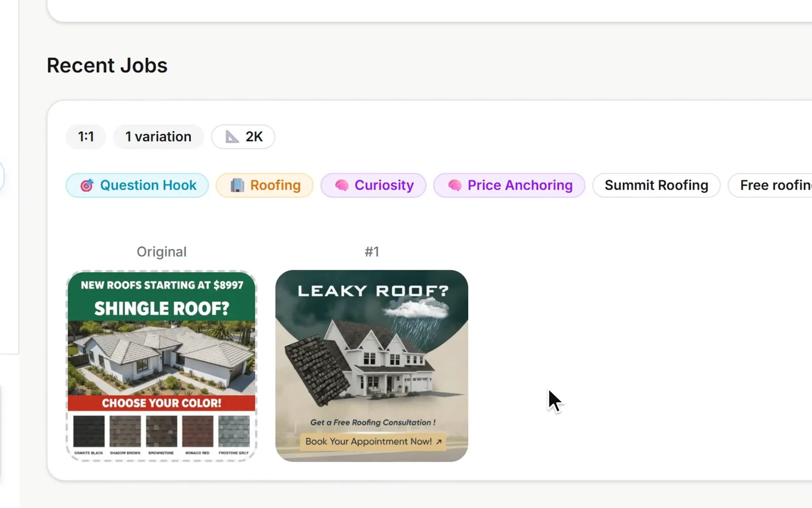Click the Recent Jobs heading
Viewport: 812px width, 508px height.
(107, 66)
